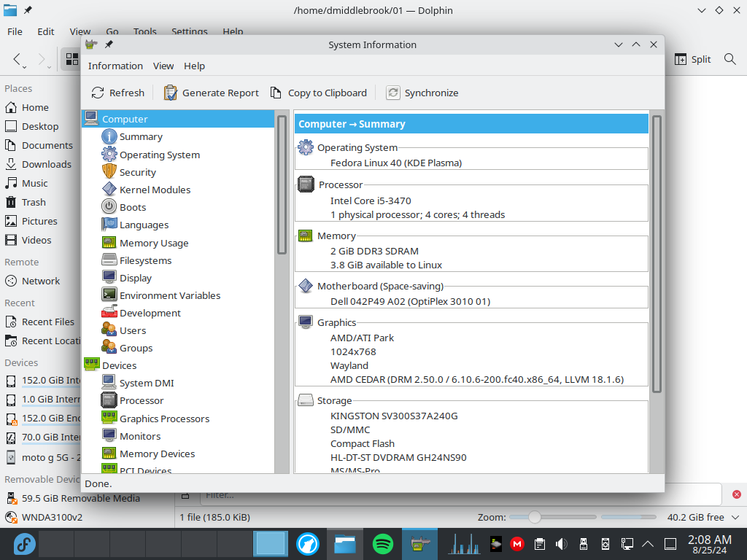Open Spotify from the taskbar
Viewport: 747px width, 560px height.
pyautogui.click(x=382, y=544)
